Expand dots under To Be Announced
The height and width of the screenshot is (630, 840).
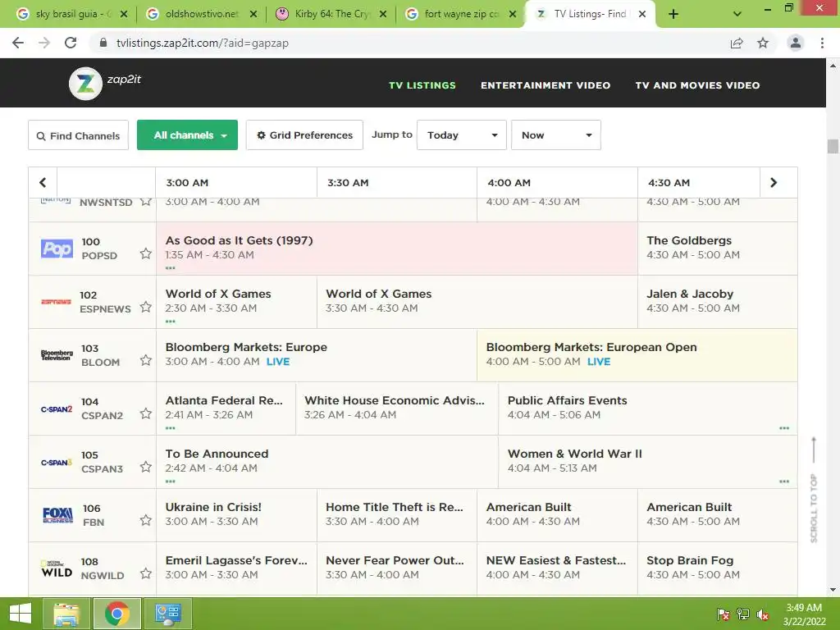[171, 481]
